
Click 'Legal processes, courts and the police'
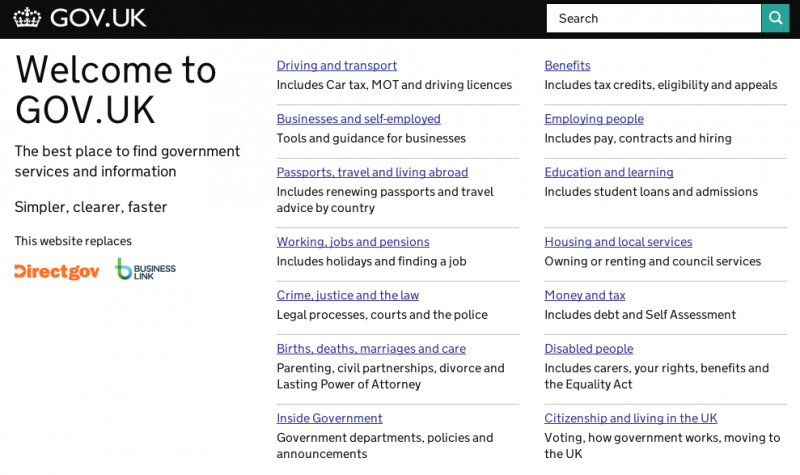382,314
